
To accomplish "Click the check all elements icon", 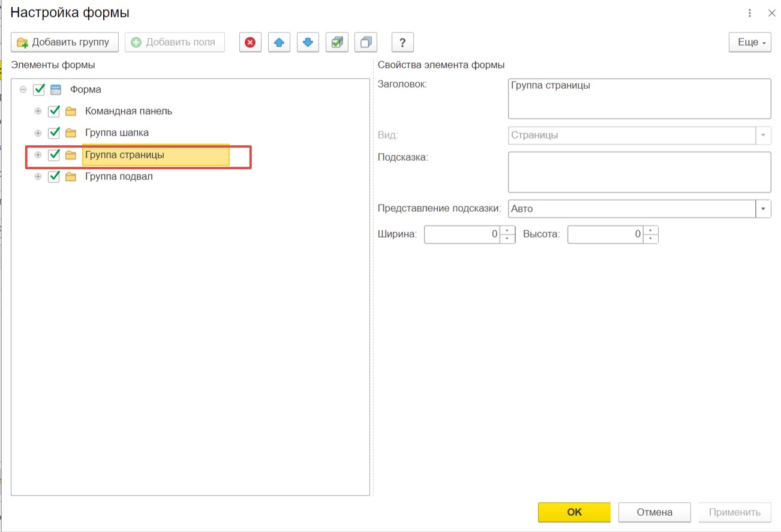I will click(x=337, y=43).
